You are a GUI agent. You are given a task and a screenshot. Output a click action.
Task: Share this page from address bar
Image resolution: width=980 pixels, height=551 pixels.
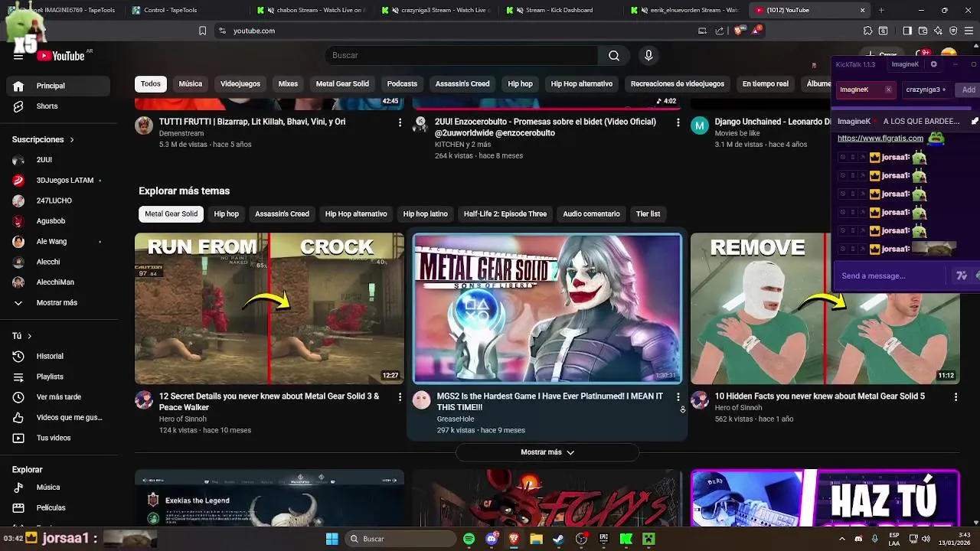pyautogui.click(x=719, y=31)
